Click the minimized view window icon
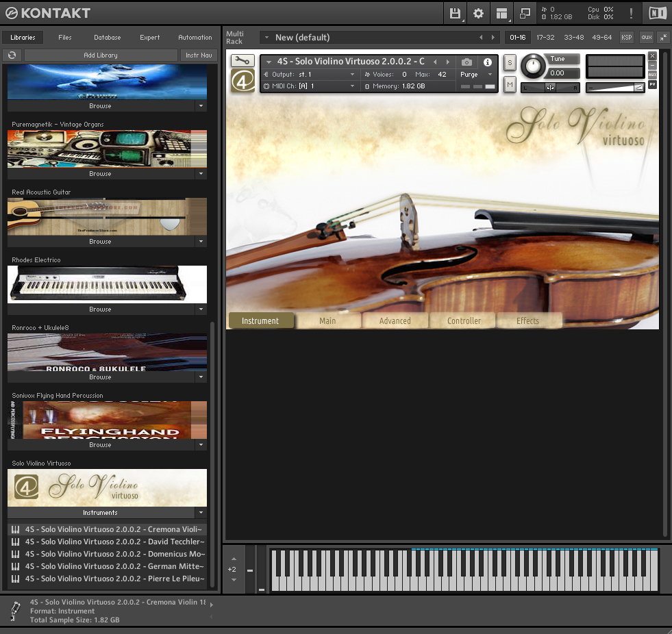 [x=525, y=13]
